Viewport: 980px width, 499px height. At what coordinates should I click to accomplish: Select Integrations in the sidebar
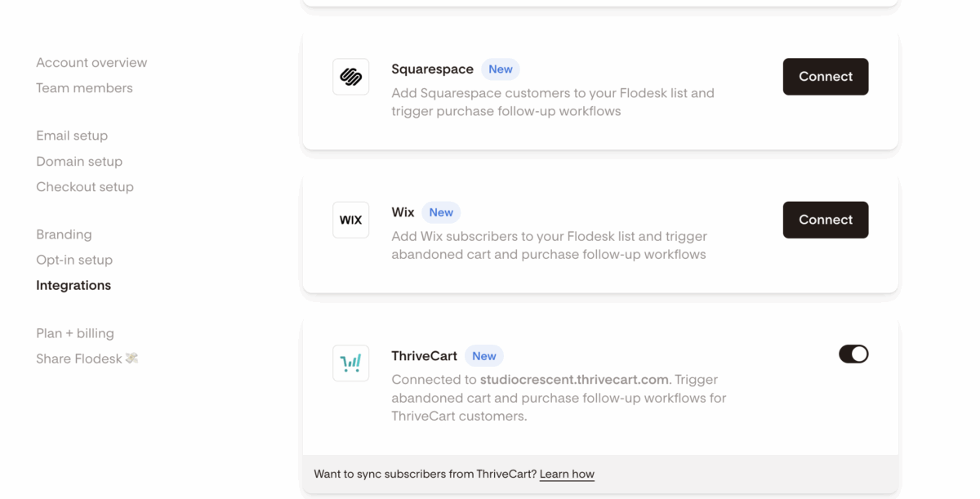pos(73,285)
